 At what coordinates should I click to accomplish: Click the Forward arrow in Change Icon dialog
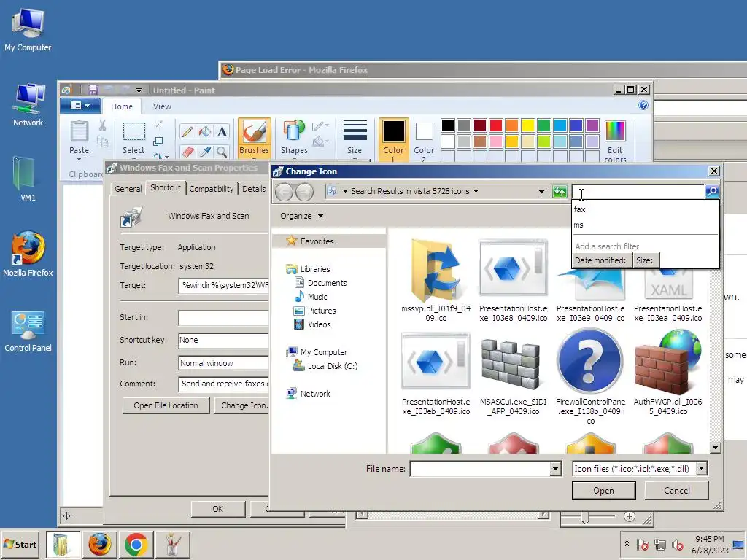coord(304,192)
